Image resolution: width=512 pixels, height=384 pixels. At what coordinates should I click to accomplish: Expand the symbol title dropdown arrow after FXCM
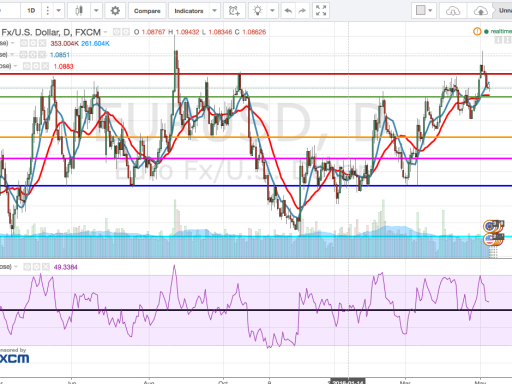click(x=105, y=32)
